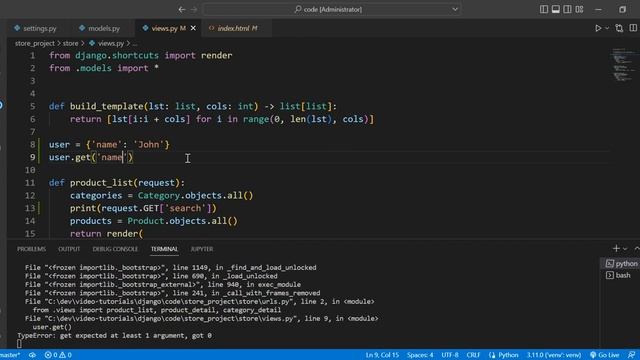640x360 pixels.
Task: Select the python terminal instance
Action: tap(621, 264)
